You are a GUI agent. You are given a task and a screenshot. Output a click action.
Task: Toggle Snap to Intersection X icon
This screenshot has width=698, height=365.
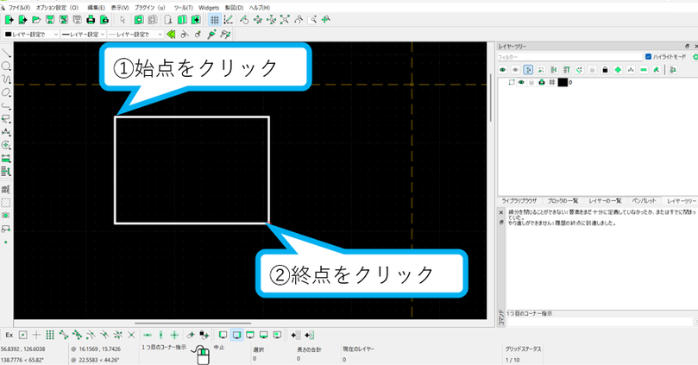click(131, 335)
